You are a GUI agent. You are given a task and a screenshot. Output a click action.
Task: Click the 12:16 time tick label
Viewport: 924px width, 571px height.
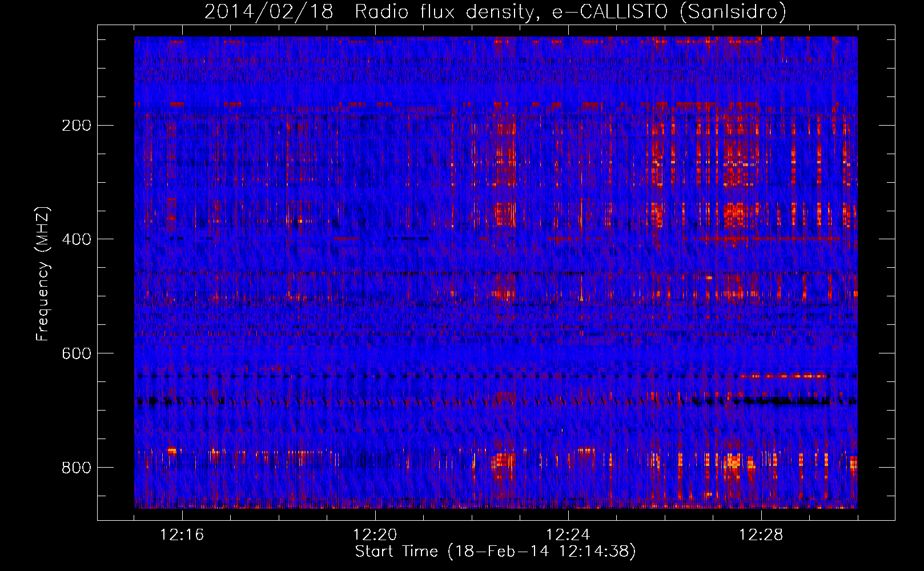tap(182, 535)
